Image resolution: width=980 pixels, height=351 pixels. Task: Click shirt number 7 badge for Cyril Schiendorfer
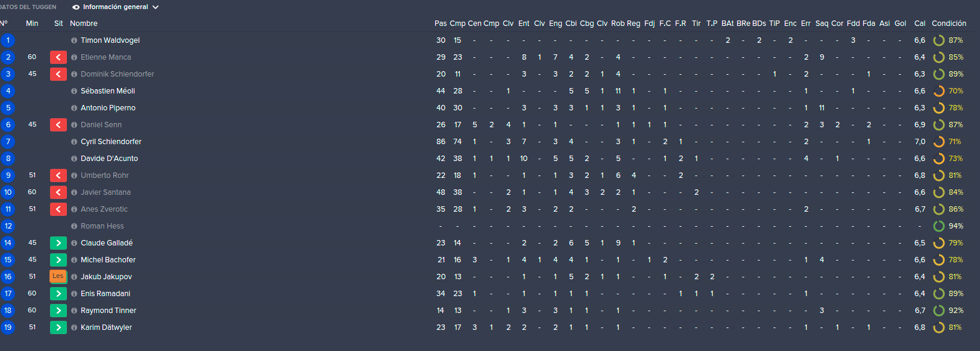[x=8, y=142]
